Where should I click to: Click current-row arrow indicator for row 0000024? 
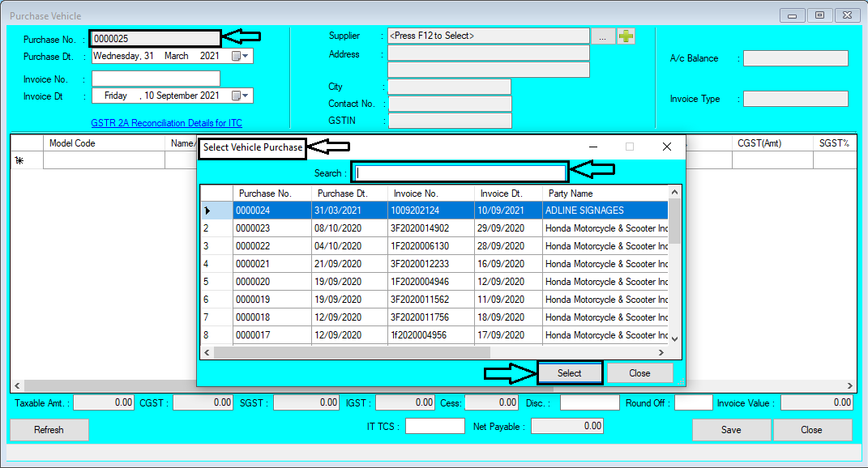pos(207,211)
